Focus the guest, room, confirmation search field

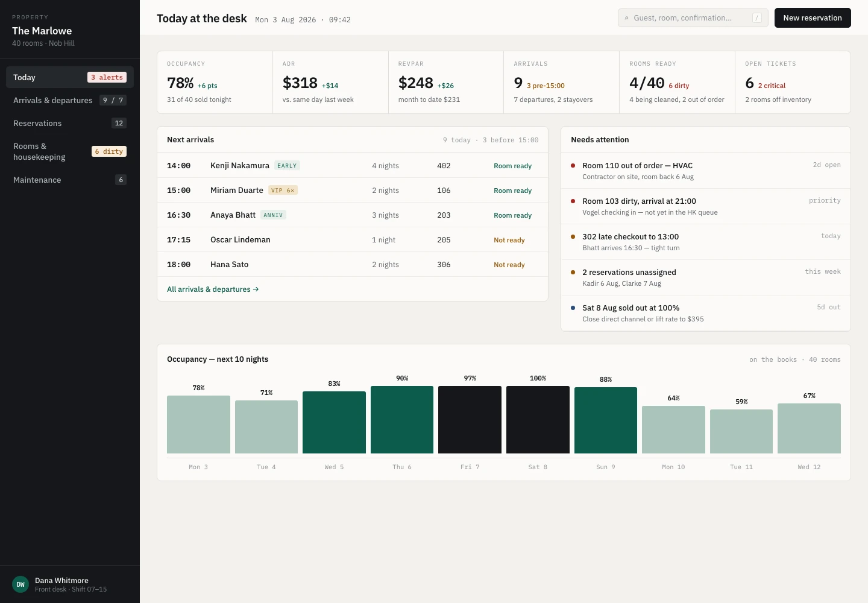693,18
